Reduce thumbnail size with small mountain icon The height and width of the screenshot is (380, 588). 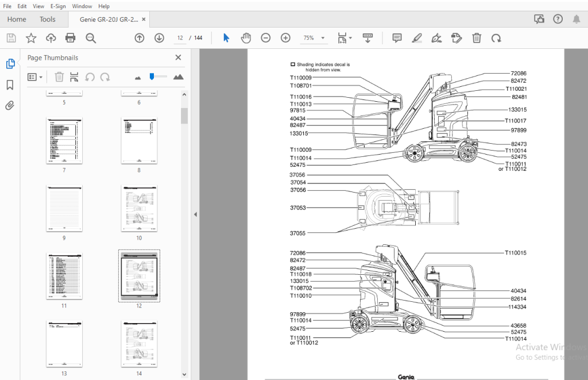pyautogui.click(x=138, y=78)
